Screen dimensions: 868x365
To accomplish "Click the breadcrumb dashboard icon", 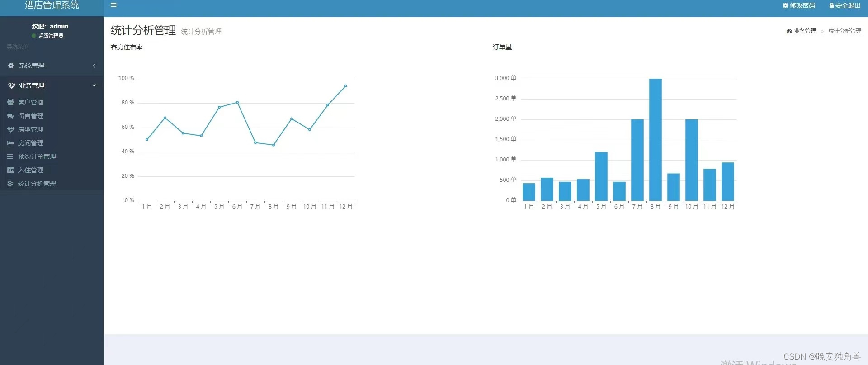I will click(789, 31).
